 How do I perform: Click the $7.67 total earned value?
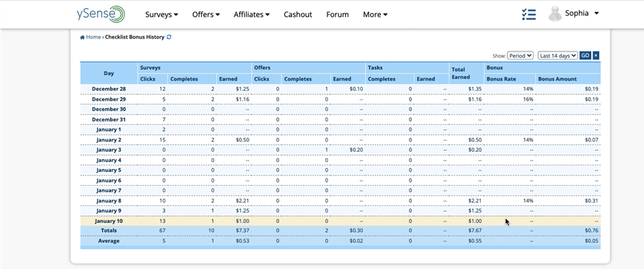[475, 231]
